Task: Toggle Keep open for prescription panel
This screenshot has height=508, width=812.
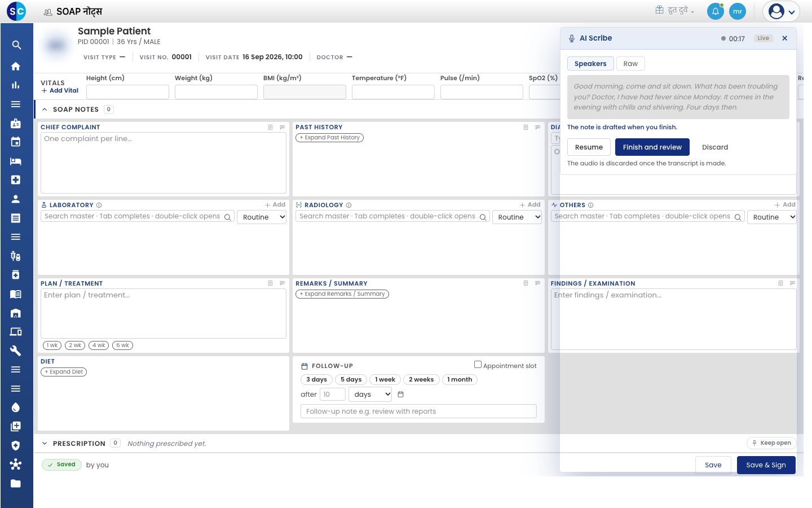Action: (x=771, y=443)
